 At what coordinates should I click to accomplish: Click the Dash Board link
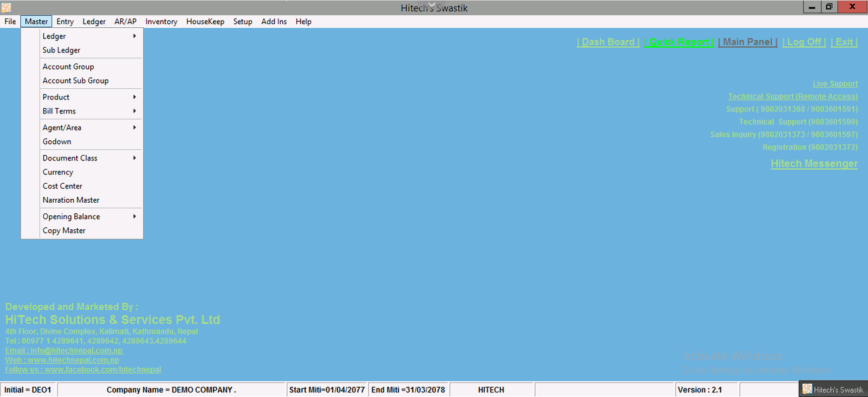(608, 42)
